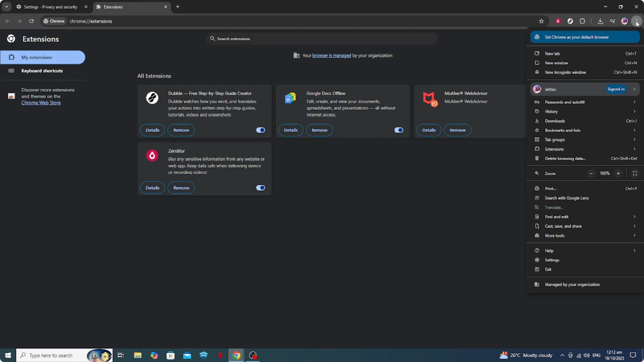This screenshot has width=644, height=362.
Task: Expand the History submenu
Action: point(585,111)
